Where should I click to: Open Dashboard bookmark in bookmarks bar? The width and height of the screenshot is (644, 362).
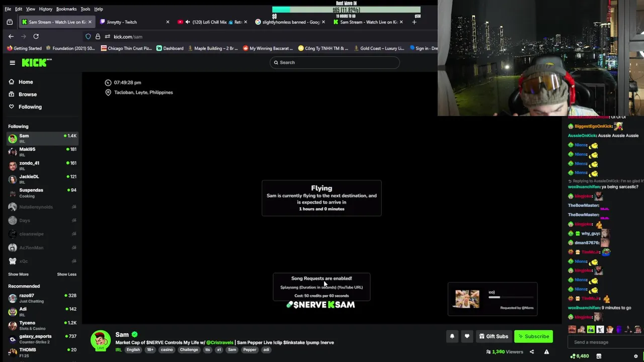click(x=170, y=48)
